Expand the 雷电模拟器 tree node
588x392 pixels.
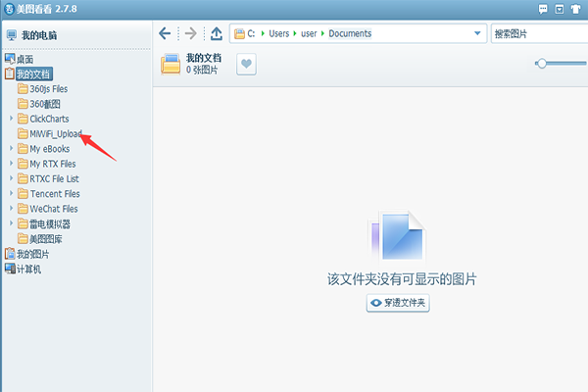11,223
